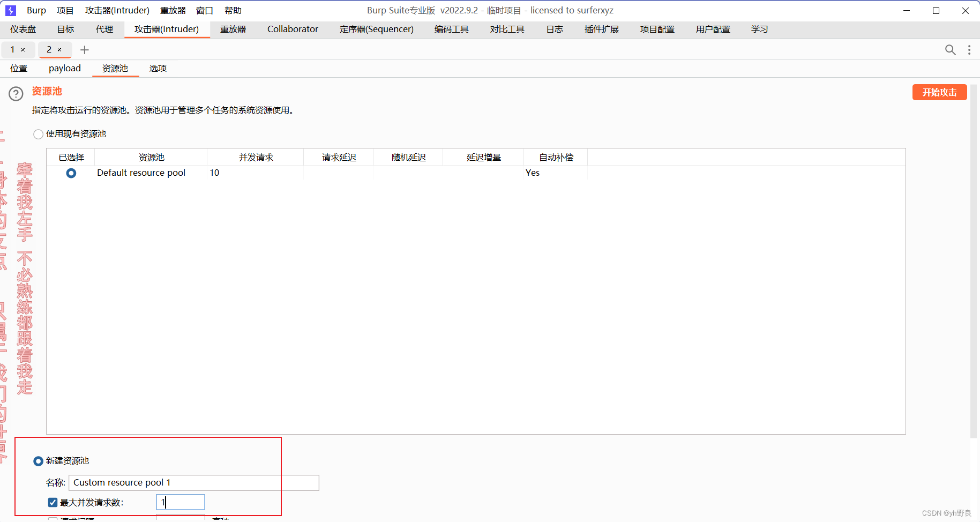Switch to the 项目配置 tab
This screenshot has height=522, width=980.
(x=657, y=29)
